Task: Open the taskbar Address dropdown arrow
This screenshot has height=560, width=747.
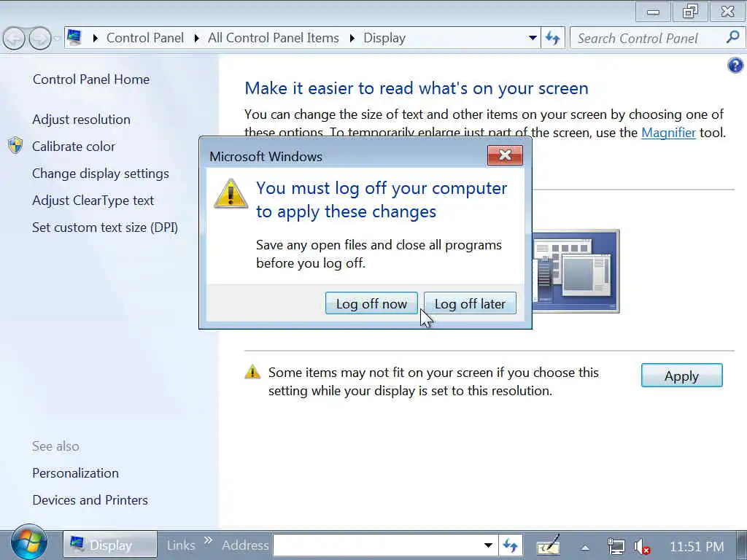Action: coord(488,545)
